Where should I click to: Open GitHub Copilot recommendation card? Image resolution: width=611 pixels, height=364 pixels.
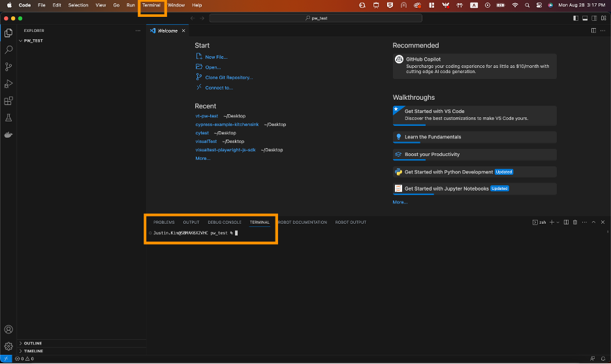pyautogui.click(x=475, y=66)
